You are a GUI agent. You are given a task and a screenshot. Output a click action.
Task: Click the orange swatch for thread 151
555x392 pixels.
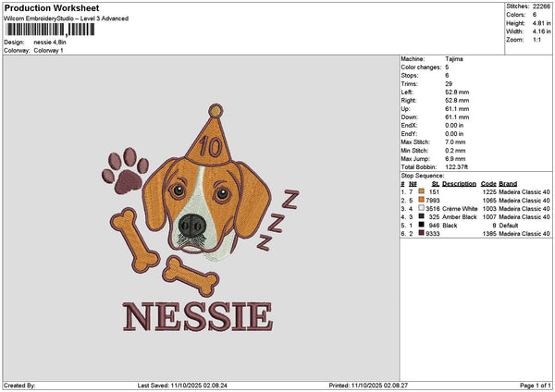click(421, 191)
